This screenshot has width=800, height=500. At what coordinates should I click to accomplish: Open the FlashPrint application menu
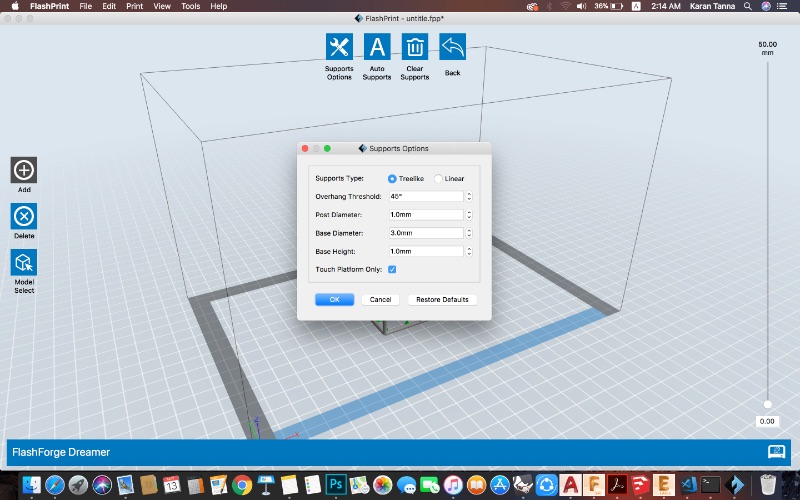[x=49, y=6]
